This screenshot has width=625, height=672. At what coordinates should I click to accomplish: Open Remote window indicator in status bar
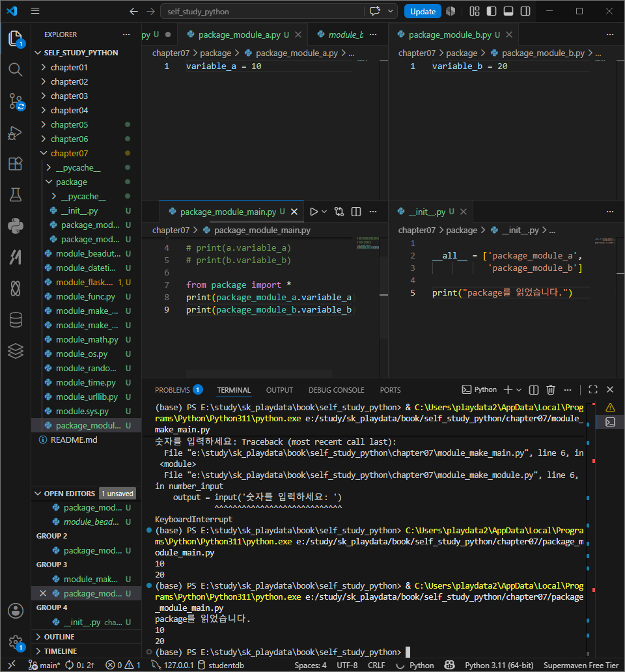[x=12, y=665]
